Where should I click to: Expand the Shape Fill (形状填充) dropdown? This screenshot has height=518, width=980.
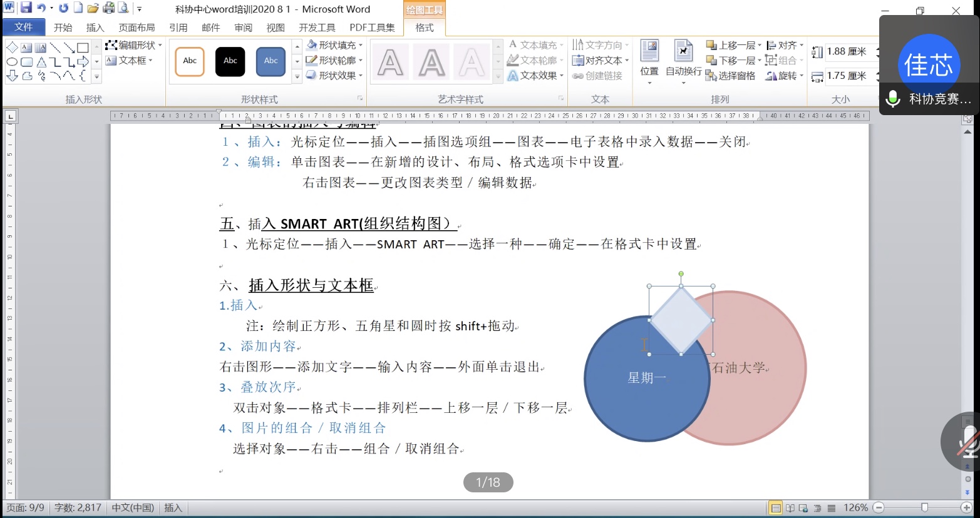361,45
